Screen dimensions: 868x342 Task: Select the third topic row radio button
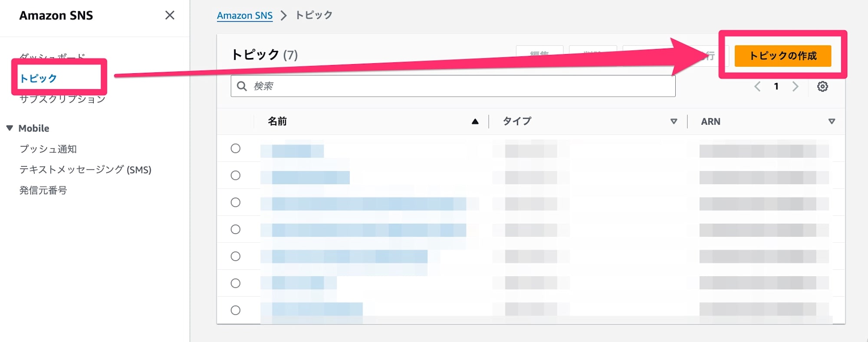(236, 202)
